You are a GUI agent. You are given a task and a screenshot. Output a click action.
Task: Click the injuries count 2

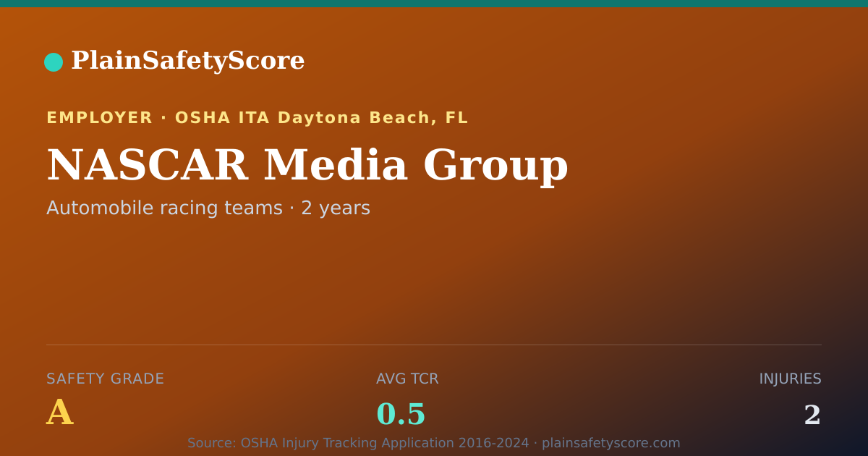[x=812, y=415]
